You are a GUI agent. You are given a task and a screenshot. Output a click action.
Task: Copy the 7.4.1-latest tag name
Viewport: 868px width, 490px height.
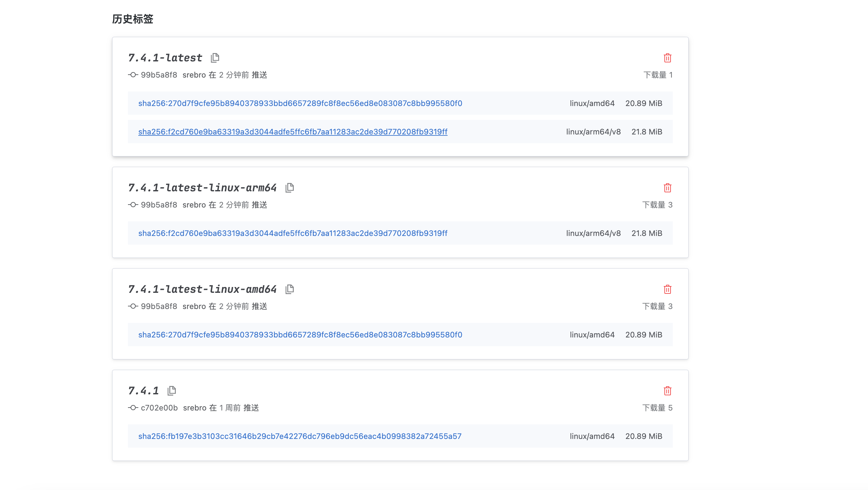tap(215, 57)
